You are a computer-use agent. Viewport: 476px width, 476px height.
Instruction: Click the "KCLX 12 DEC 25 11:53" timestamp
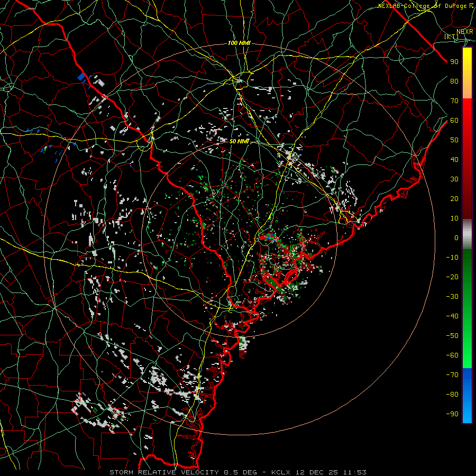coord(319,472)
